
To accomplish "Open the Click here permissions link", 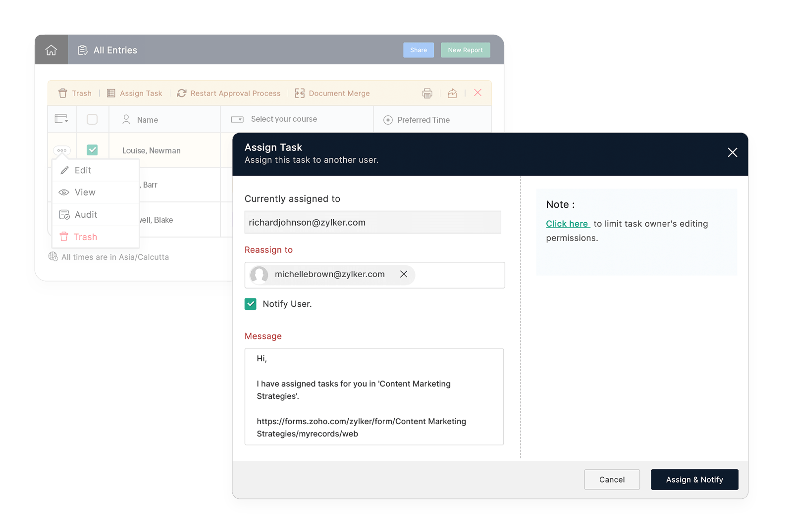I will (x=567, y=224).
